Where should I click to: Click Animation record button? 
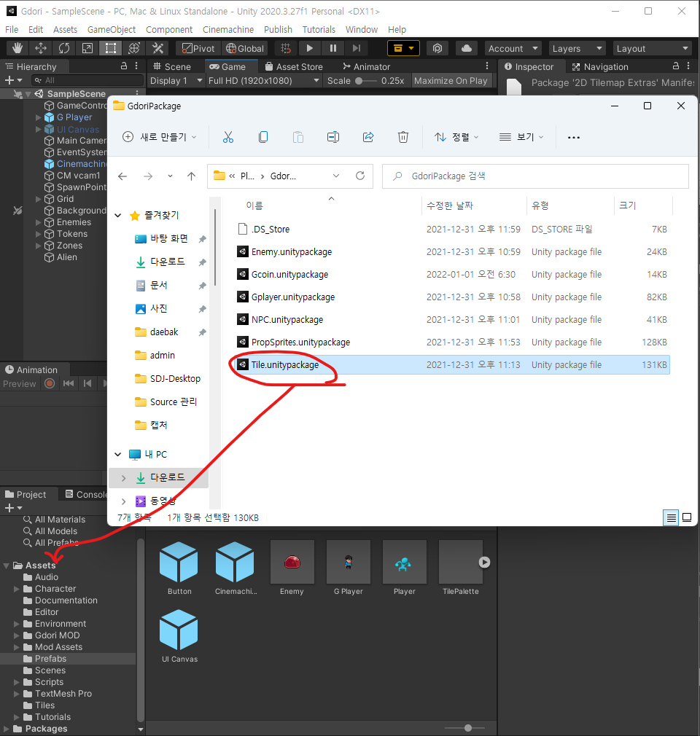coord(50,383)
